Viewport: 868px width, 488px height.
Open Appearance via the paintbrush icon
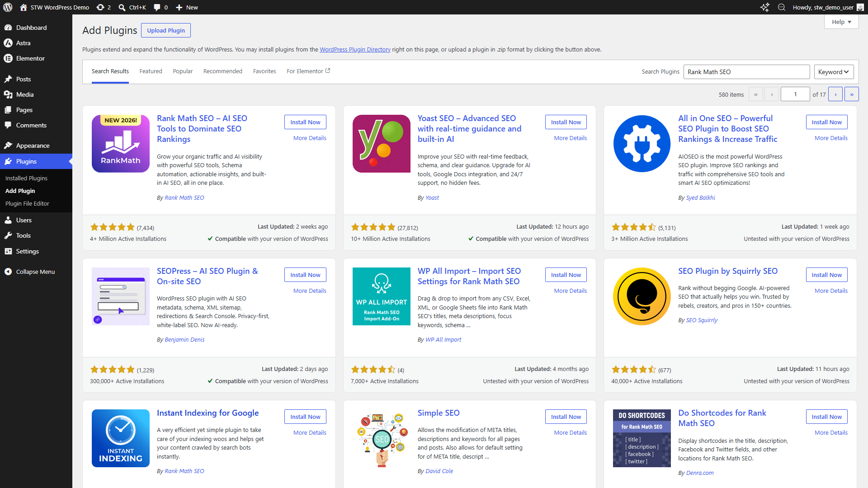(8, 145)
